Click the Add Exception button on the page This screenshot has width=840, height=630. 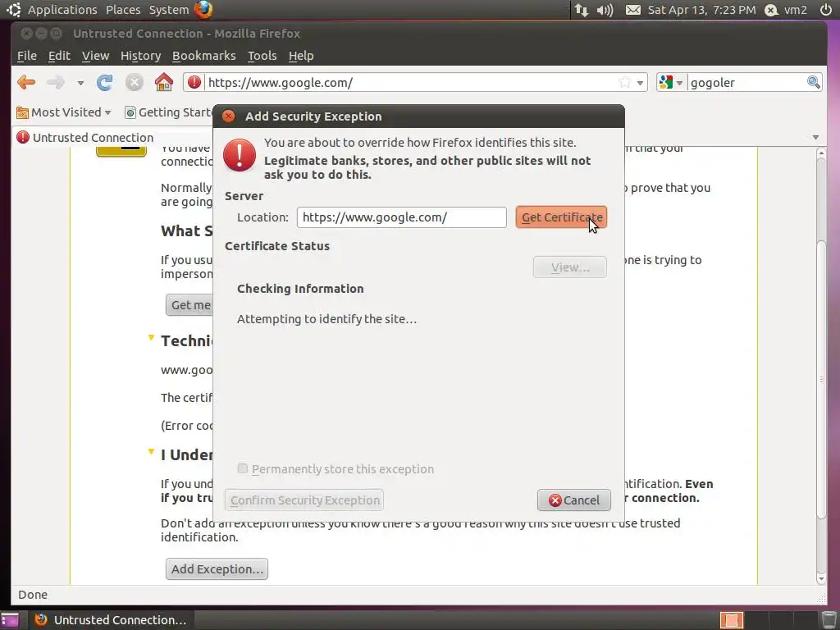click(217, 569)
